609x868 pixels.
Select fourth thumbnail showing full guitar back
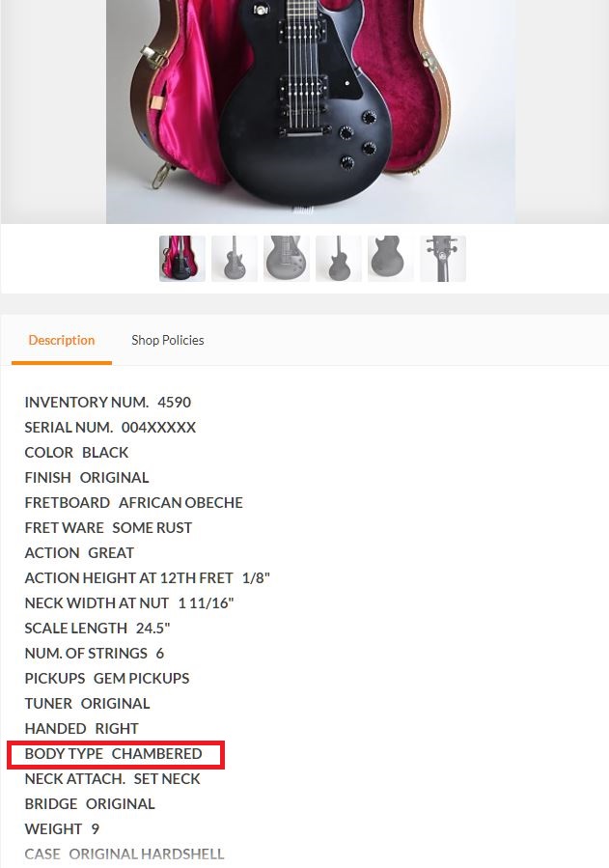click(x=339, y=259)
